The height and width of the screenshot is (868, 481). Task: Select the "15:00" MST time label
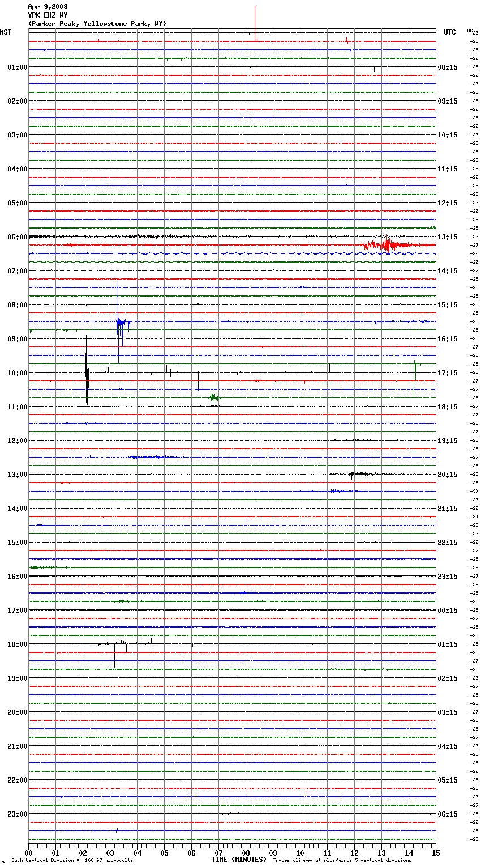pyautogui.click(x=18, y=543)
